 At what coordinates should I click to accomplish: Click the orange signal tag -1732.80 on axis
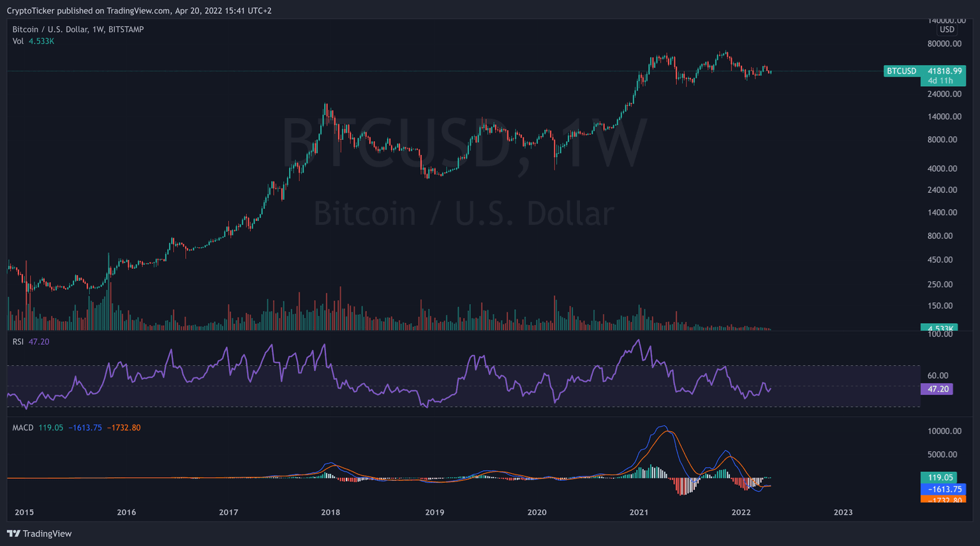943,500
